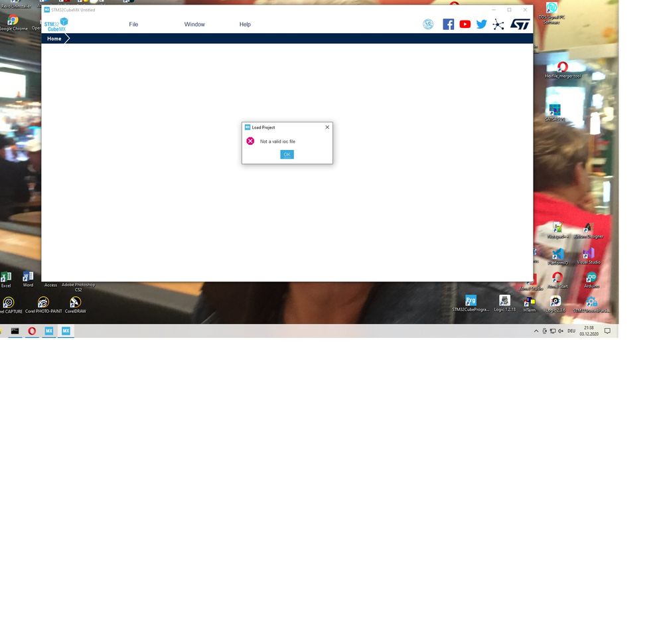This screenshot has width=663, height=644.
Task: Open the Windows notification center
Action: click(607, 331)
